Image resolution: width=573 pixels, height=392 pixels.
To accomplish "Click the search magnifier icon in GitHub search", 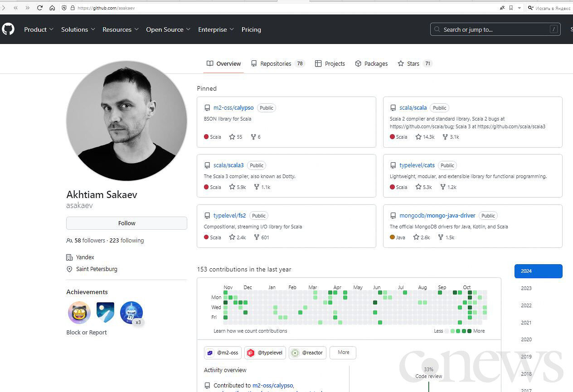I will point(437,29).
